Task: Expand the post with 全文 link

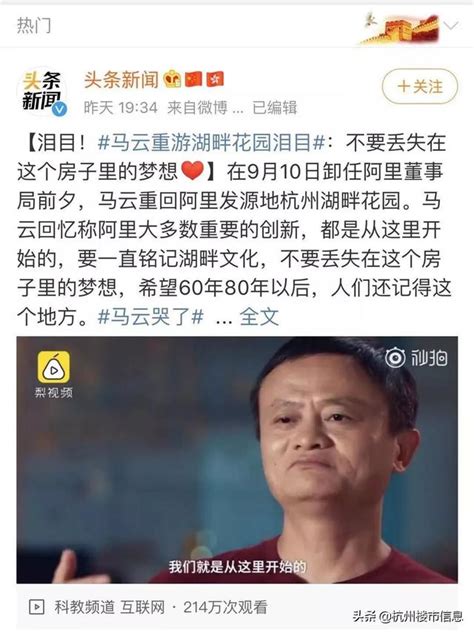Action: pyautogui.click(x=259, y=317)
